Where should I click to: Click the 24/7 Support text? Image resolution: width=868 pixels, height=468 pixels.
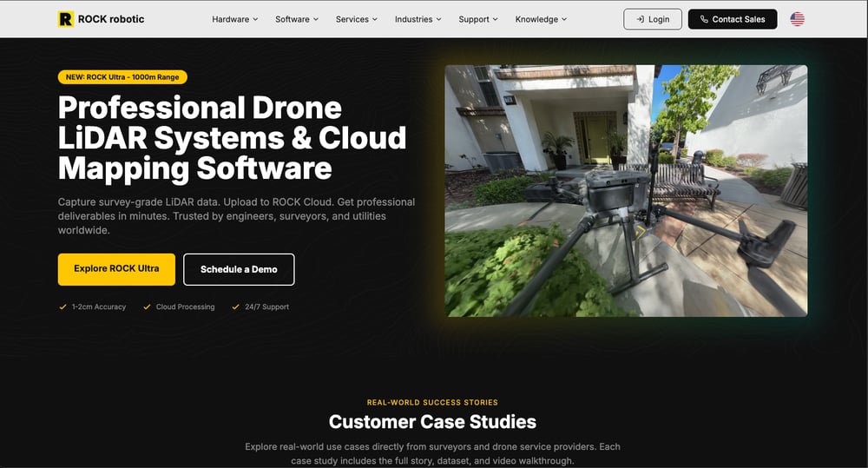pyautogui.click(x=266, y=307)
